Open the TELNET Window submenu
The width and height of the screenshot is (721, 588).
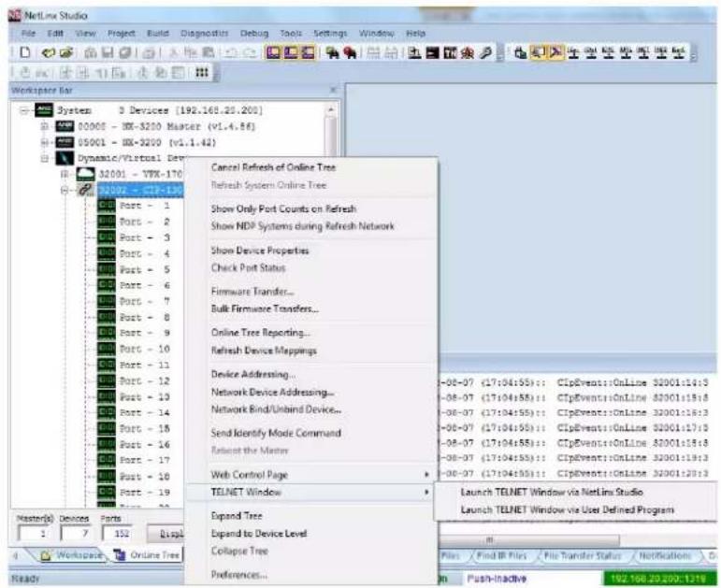coord(310,492)
